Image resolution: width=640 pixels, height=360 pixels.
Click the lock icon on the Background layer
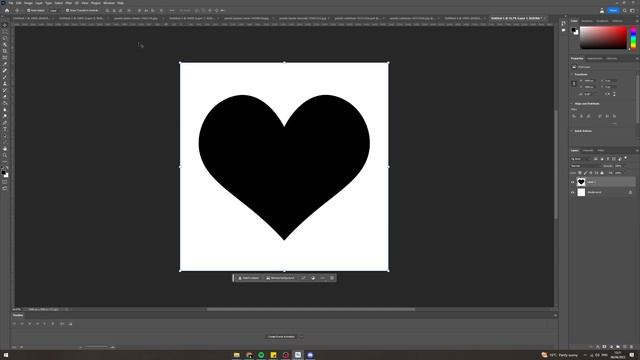pos(630,192)
